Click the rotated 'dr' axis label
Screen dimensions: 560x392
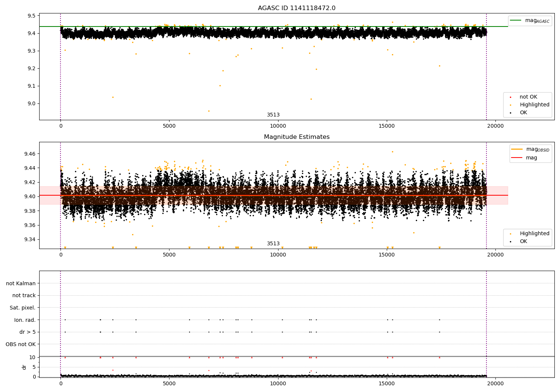[x=24, y=367]
